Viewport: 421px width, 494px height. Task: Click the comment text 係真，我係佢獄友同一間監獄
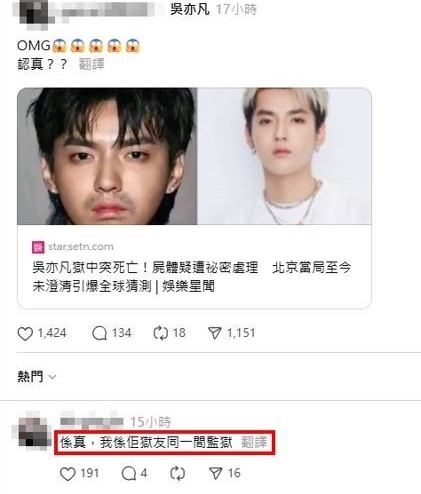pos(146,443)
